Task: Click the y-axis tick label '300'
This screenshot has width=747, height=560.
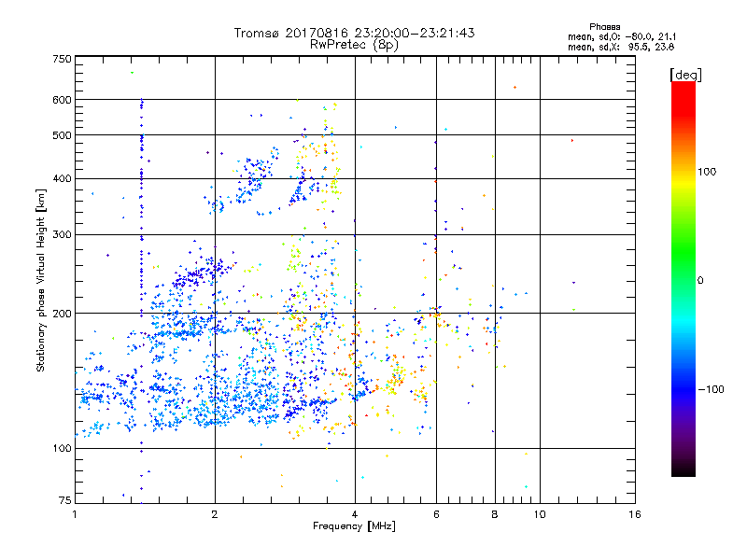Action: (x=62, y=235)
